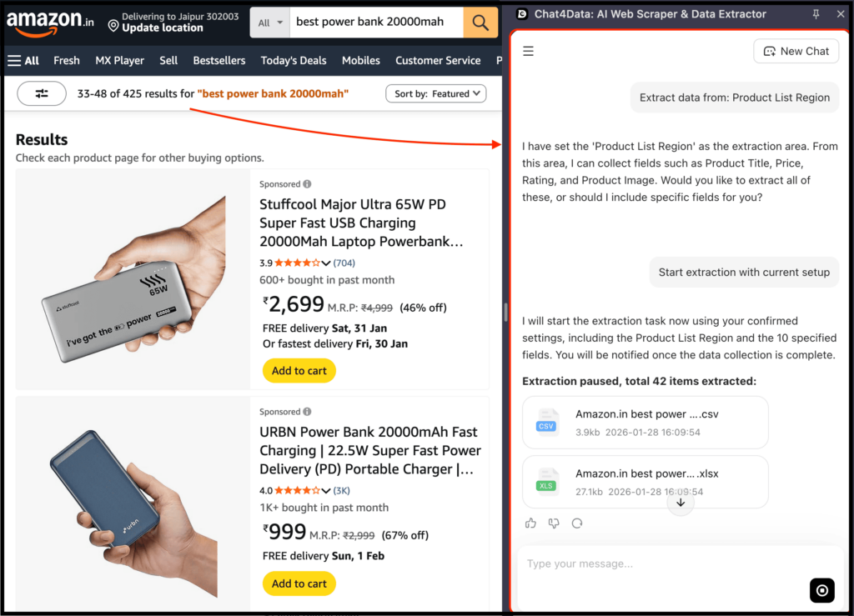
Task: Click the orange search magnifier button
Action: pyautogui.click(x=480, y=23)
